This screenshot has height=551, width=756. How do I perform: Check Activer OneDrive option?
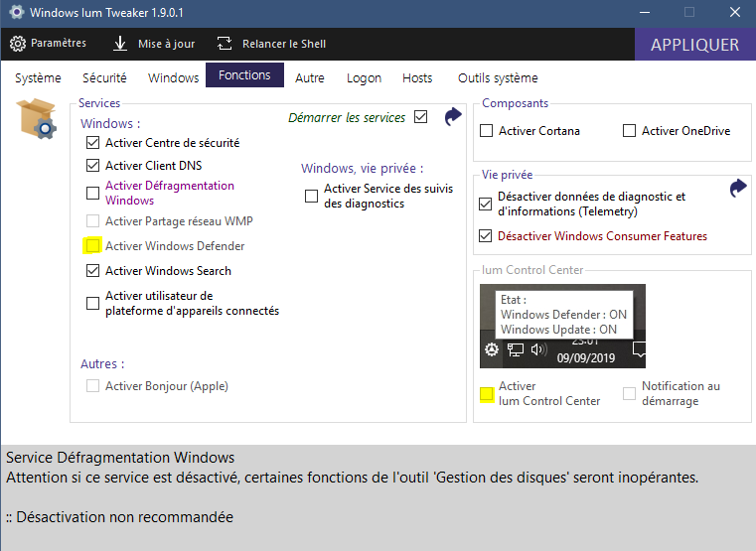[x=629, y=131]
